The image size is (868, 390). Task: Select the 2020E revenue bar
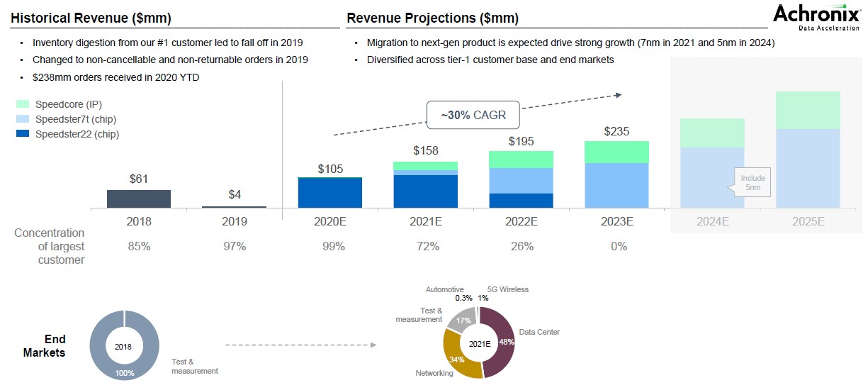coord(330,192)
